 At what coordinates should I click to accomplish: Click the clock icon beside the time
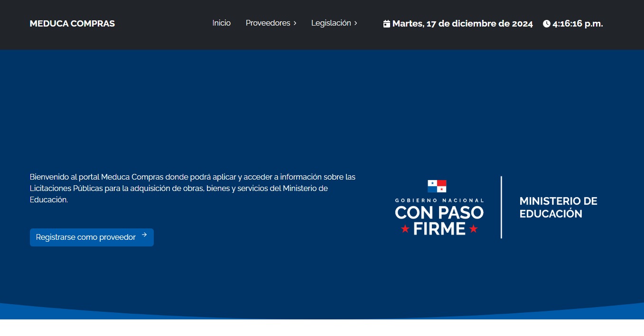tap(547, 24)
